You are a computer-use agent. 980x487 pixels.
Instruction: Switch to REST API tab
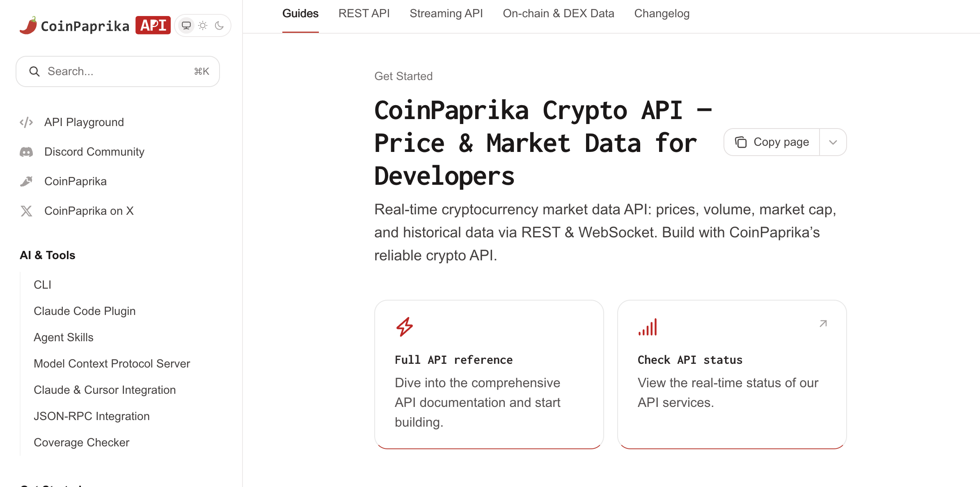coord(364,14)
